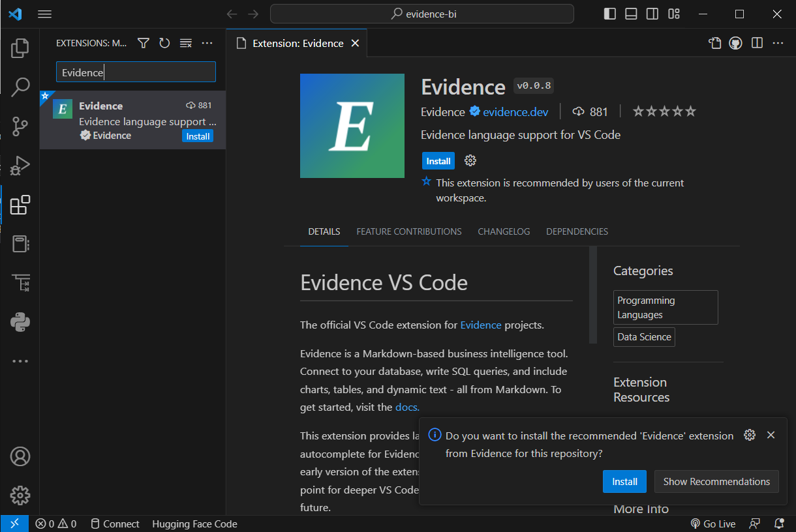Image resolution: width=796 pixels, height=532 pixels.
Task: Open editor more actions ellipsis
Action: (778, 43)
